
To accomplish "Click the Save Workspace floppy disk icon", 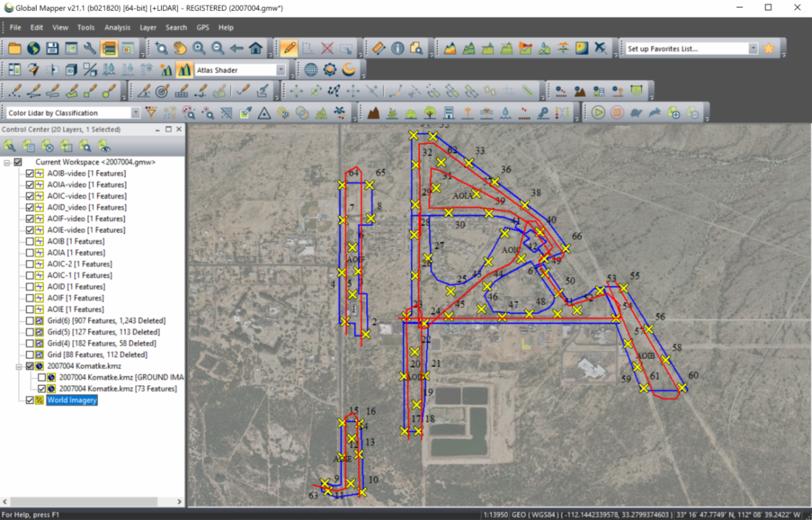I will pyautogui.click(x=52, y=48).
